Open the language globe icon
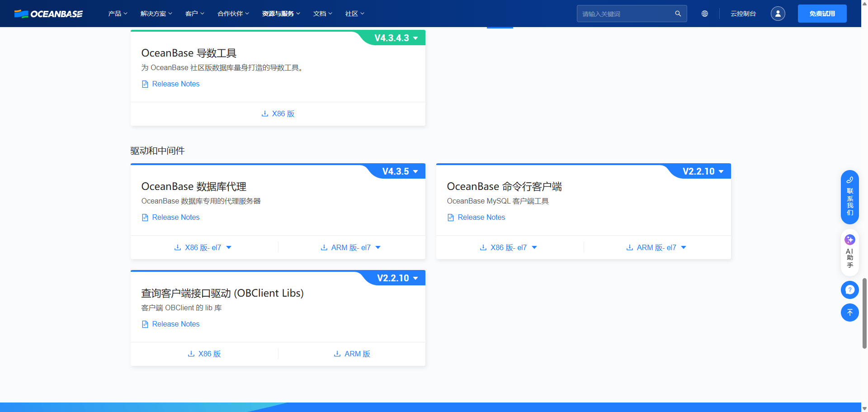The height and width of the screenshot is (412, 868). tap(704, 14)
